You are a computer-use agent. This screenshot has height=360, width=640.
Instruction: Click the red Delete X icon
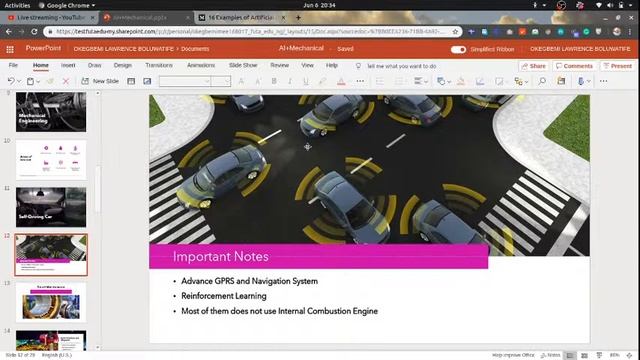pos(65,81)
